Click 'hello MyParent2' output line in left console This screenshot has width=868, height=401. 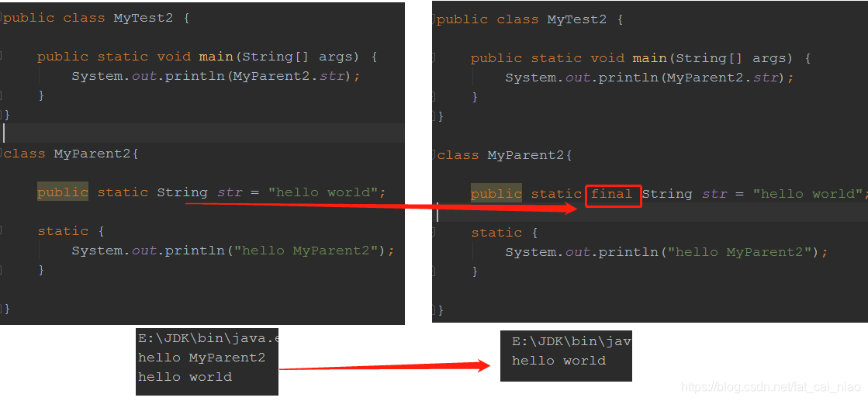tap(202, 358)
